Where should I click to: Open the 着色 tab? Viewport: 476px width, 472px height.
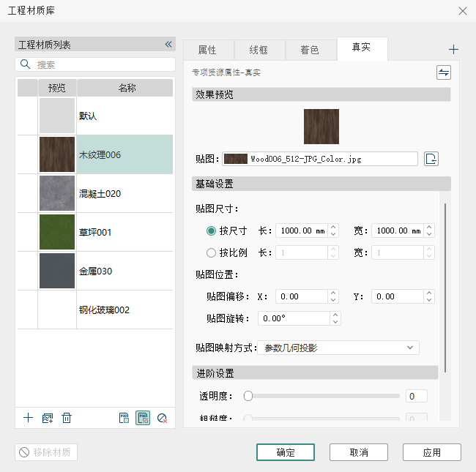(310, 50)
